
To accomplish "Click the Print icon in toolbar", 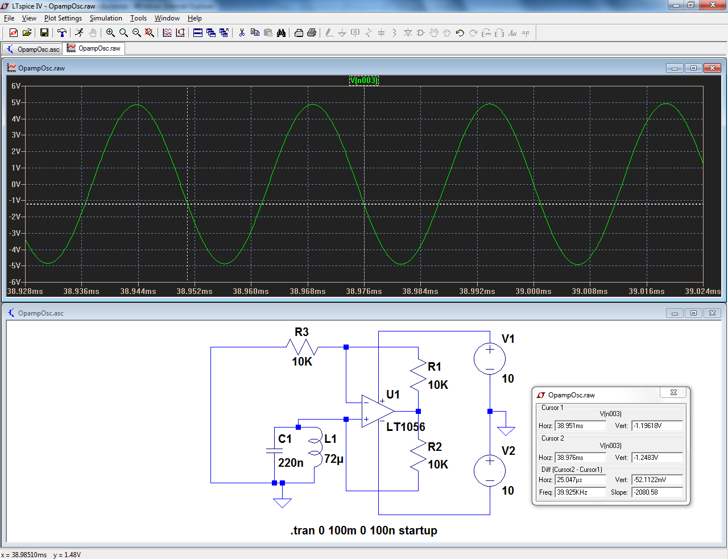I will pyautogui.click(x=312, y=33).
